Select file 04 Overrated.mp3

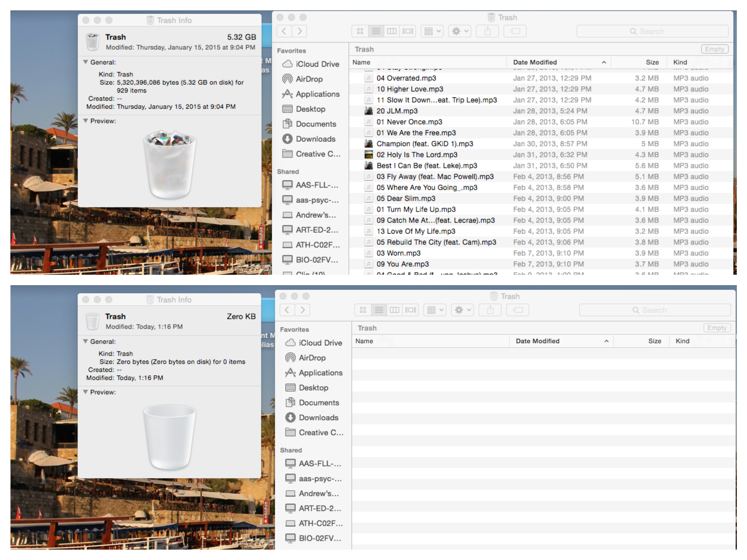541,78
